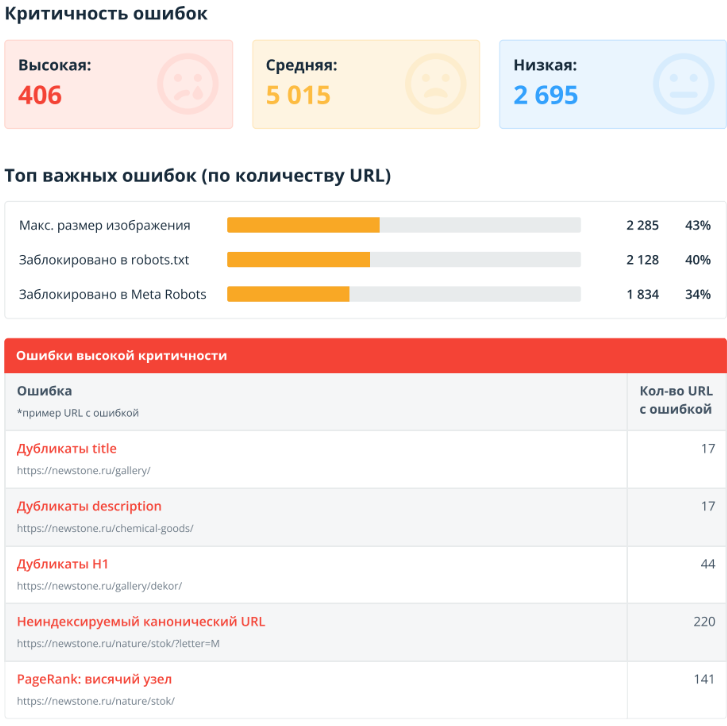Click 'PageRank: висячий узел' error link
Viewport: 727px width, 726px height.
tap(94, 679)
